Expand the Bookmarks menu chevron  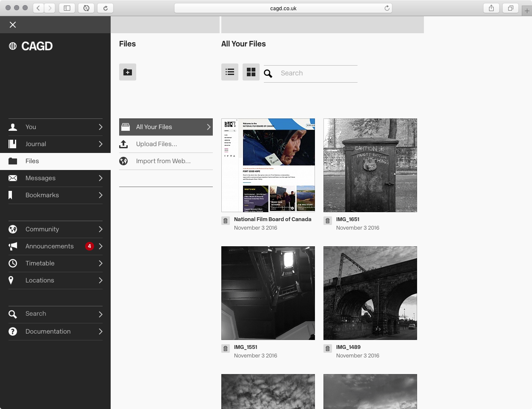coord(100,195)
